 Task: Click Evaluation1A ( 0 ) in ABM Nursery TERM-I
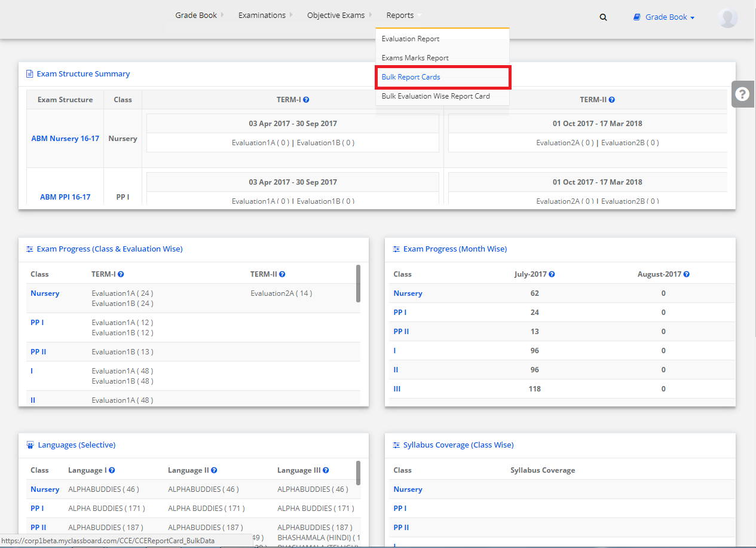pos(261,143)
